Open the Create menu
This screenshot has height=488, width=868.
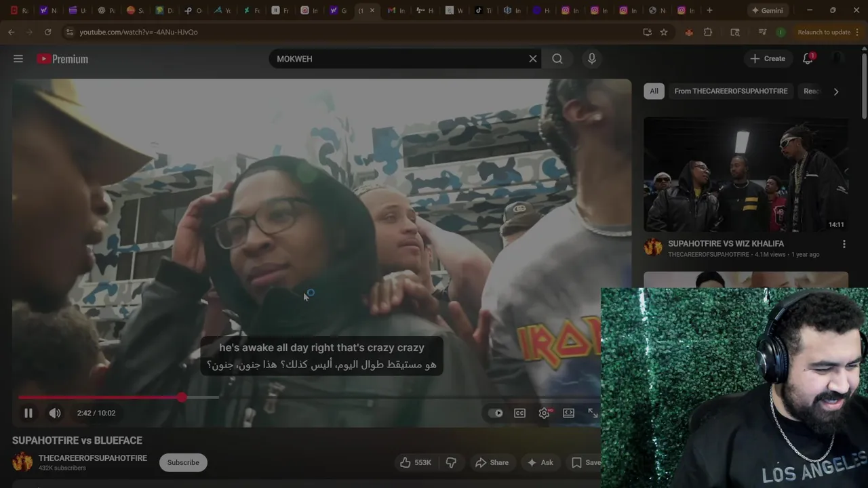tap(768, 59)
